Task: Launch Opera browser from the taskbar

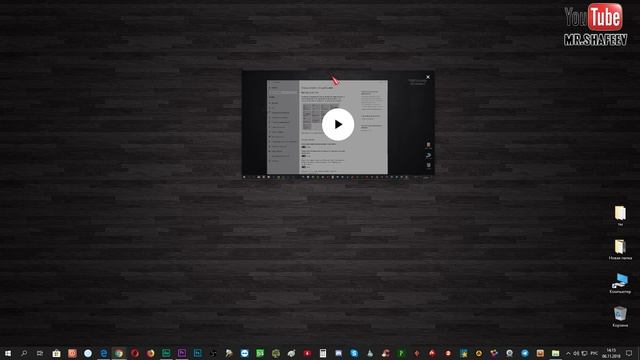Action: pos(135,353)
